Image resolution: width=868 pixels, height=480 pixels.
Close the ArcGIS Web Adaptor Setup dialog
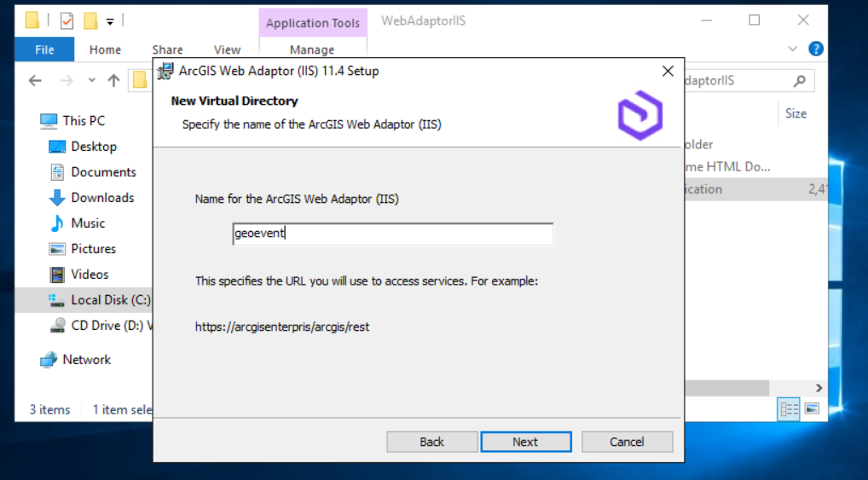click(668, 71)
